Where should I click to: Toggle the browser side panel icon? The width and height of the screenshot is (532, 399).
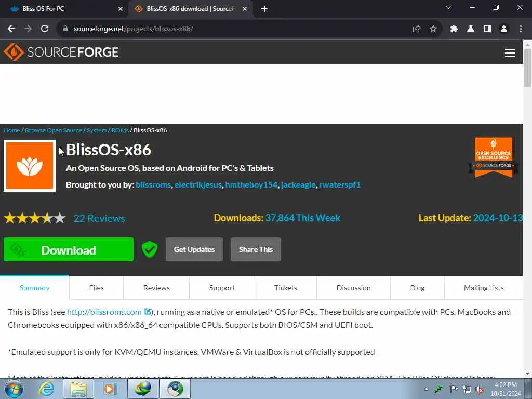coord(487,29)
